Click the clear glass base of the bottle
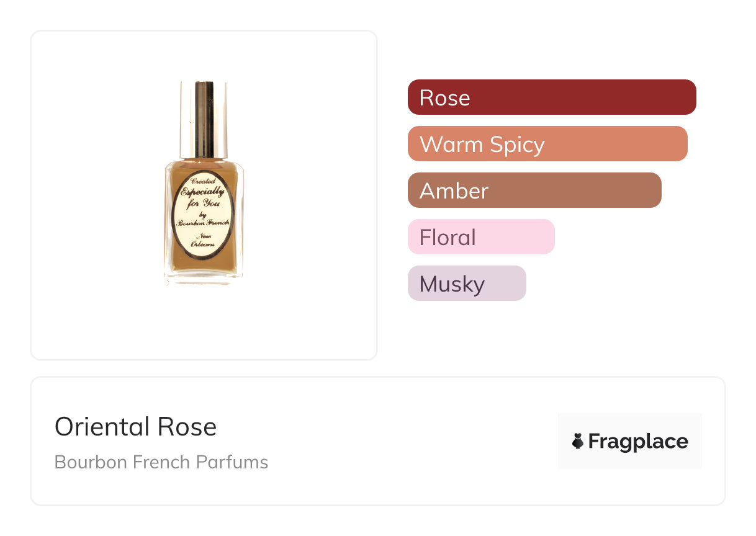Screen dimensions: 756x536 click(x=204, y=280)
